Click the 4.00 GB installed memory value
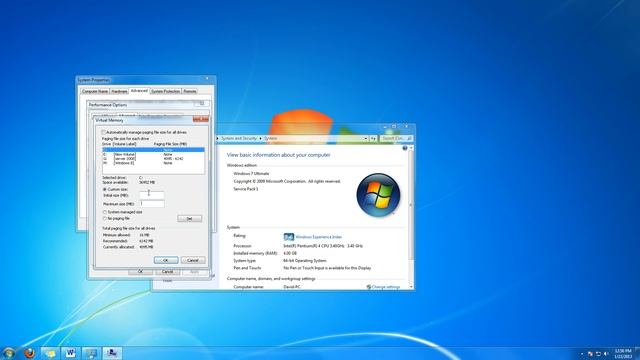This screenshot has height=360, width=640. [x=290, y=253]
